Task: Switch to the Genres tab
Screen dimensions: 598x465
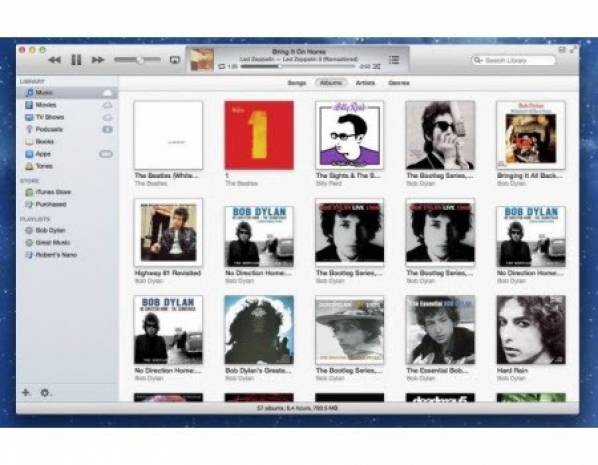Action: pos(399,83)
